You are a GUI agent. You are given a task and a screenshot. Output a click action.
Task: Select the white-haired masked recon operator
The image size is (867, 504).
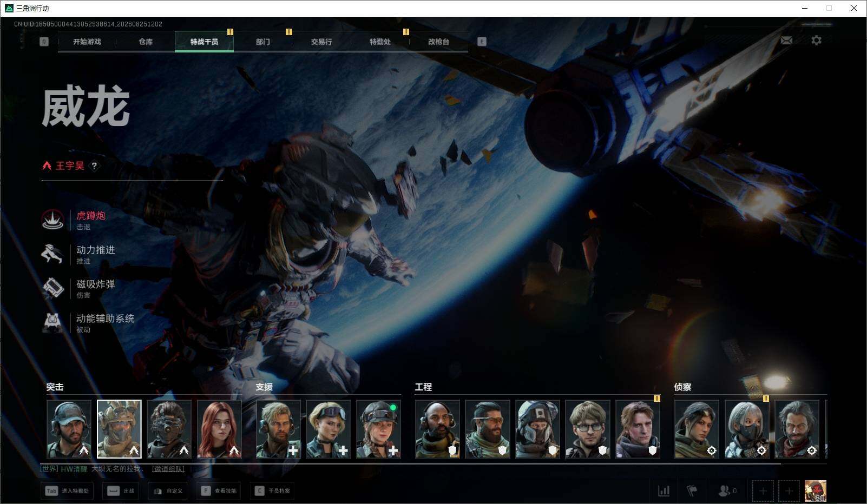(x=747, y=429)
